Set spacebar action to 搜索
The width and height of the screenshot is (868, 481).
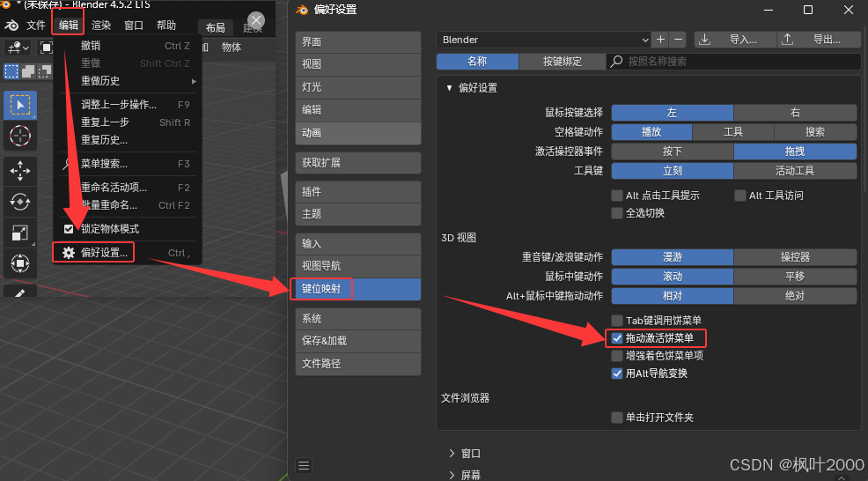(815, 132)
